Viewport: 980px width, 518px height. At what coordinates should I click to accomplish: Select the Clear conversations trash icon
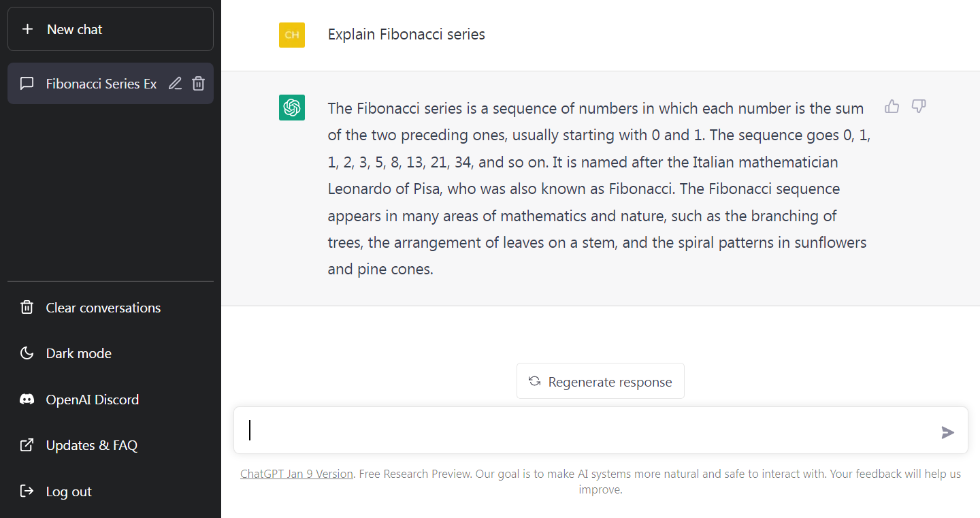[x=27, y=307]
